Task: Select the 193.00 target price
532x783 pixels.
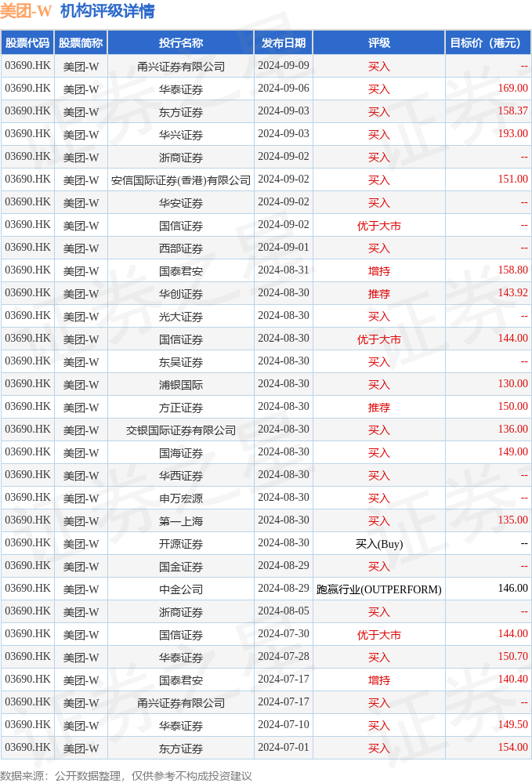Action: tap(512, 134)
